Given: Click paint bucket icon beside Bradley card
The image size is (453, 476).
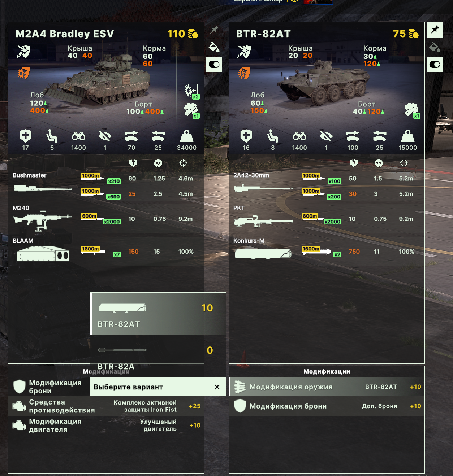Looking at the screenshot, I should pos(214,47).
